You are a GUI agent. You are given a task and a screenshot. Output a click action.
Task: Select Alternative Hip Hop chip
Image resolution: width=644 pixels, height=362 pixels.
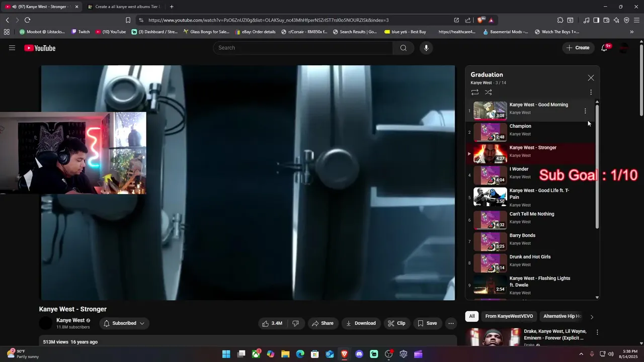click(x=562, y=316)
